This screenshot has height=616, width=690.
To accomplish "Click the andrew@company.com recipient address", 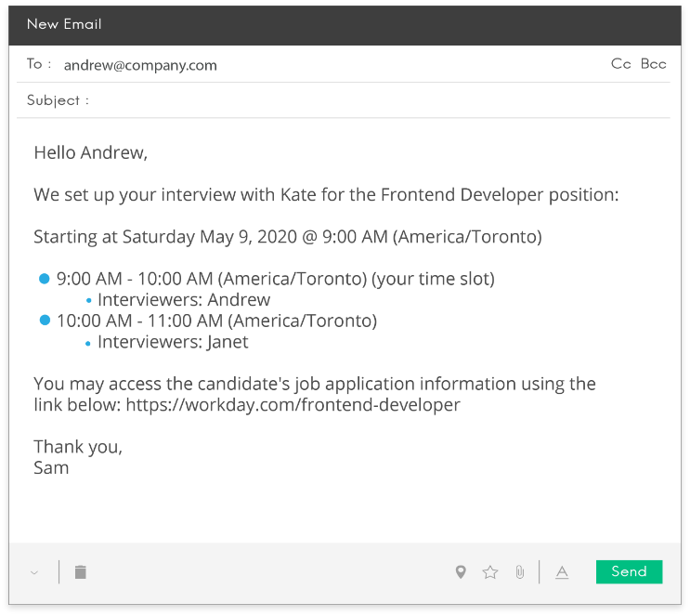I will 140,65.
